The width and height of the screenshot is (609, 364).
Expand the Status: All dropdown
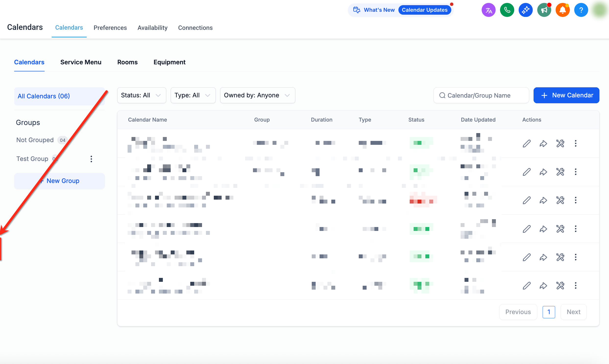pyautogui.click(x=142, y=95)
